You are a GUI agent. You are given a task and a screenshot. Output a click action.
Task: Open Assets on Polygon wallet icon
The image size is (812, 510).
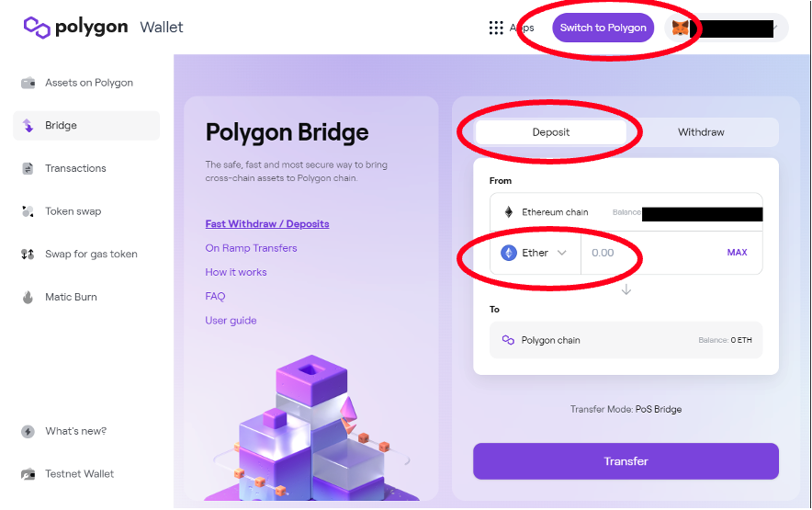[28, 83]
